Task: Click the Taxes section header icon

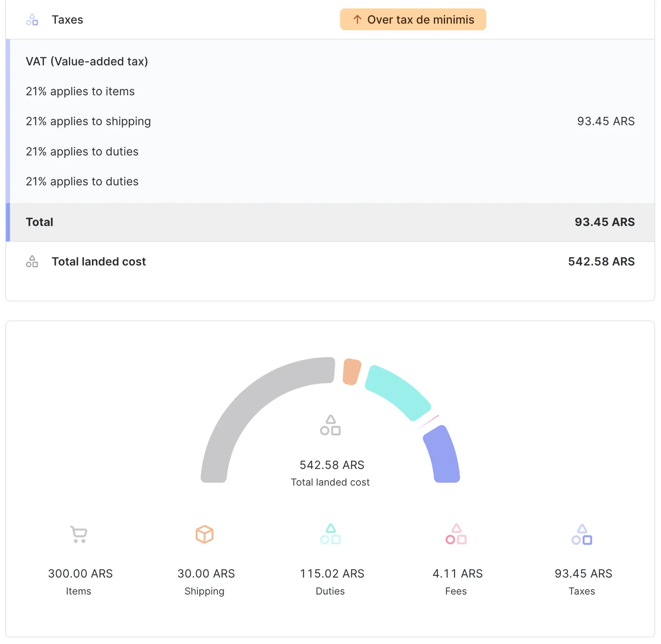Action: point(32,20)
